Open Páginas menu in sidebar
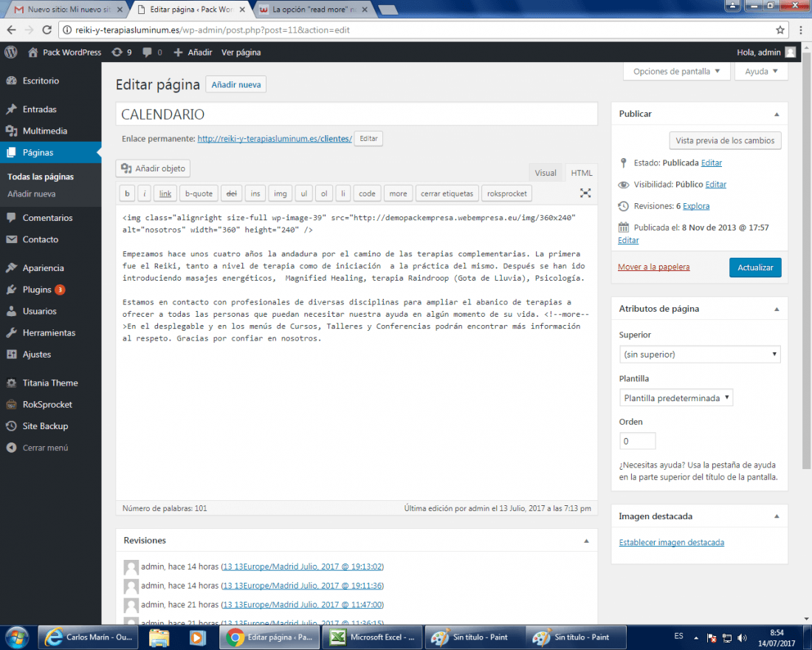The image size is (812, 650). tap(51, 152)
